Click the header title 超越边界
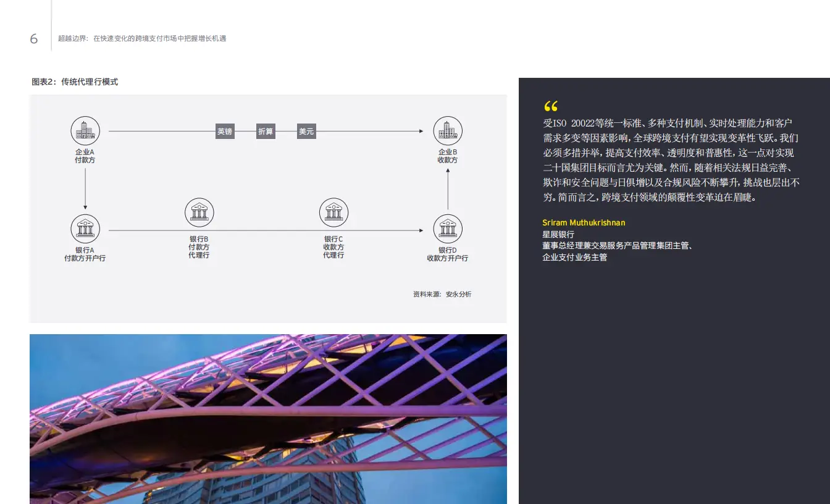Viewport: 830px width, 504px height. point(73,38)
